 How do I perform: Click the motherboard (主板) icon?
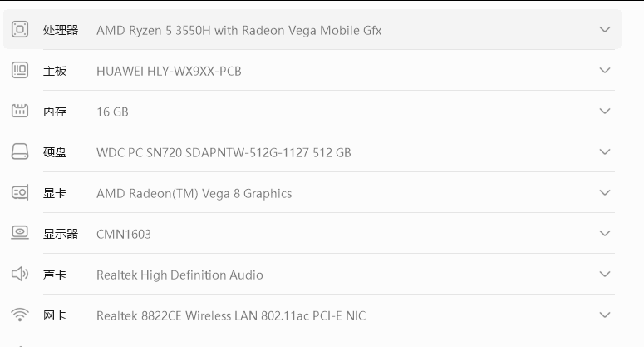[20, 71]
